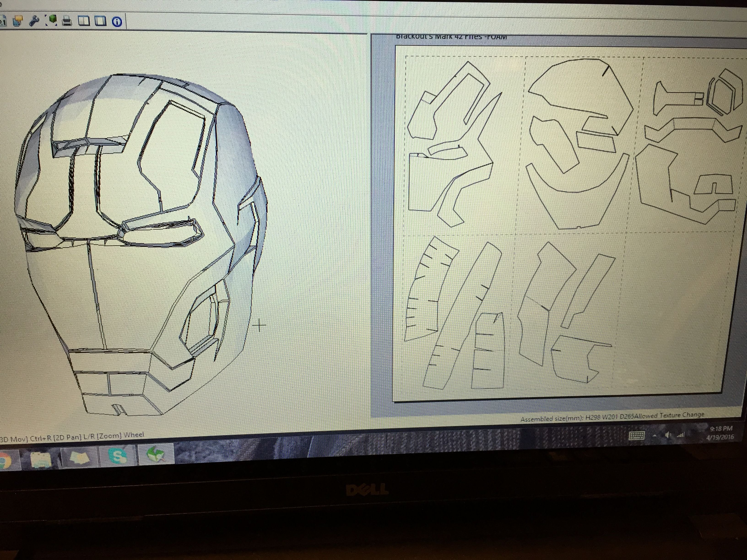Click the wrench settings icon in toolbar
747x560 pixels.
[x=34, y=21]
